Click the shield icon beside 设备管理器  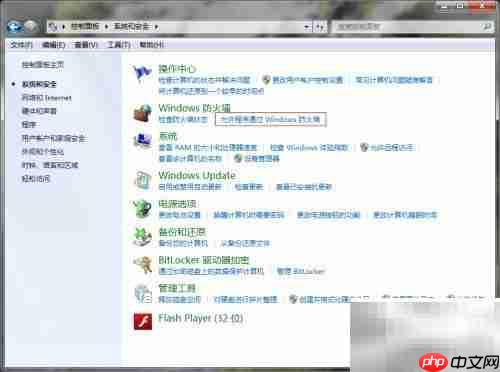pyautogui.click(x=238, y=158)
